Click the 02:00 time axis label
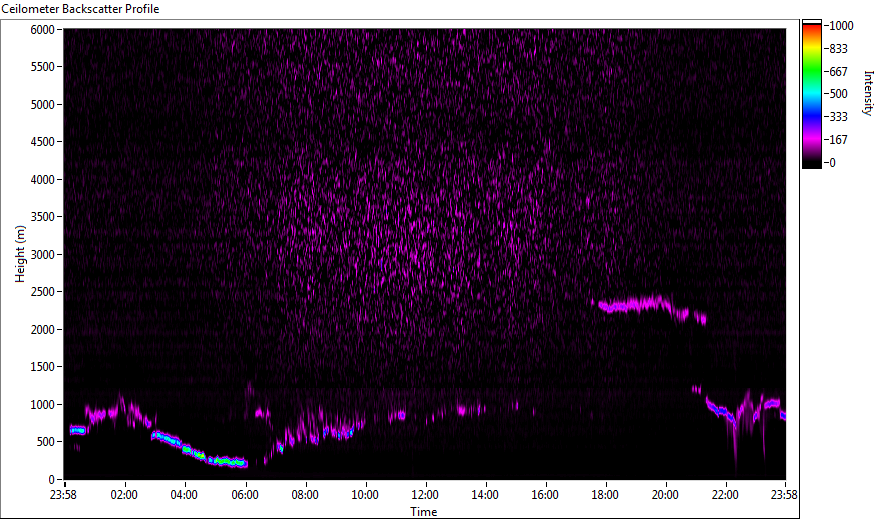The width and height of the screenshot is (878, 519). 124,495
